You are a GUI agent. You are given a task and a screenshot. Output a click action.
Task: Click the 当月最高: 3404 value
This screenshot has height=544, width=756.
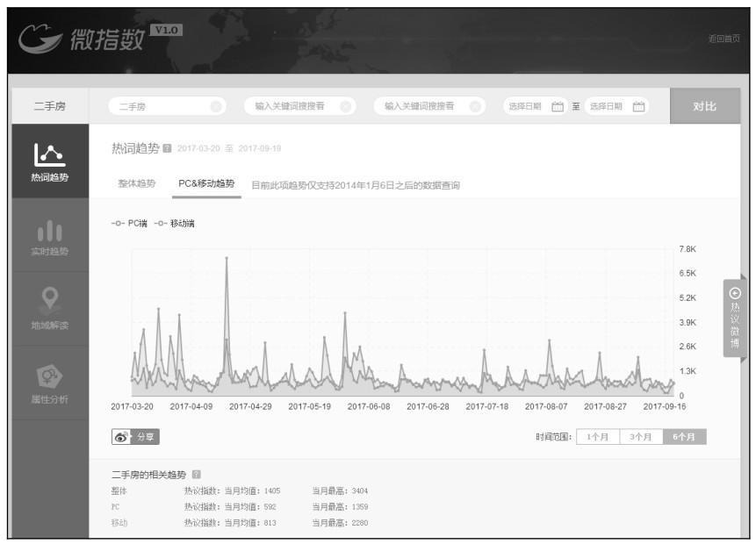pyautogui.click(x=340, y=490)
